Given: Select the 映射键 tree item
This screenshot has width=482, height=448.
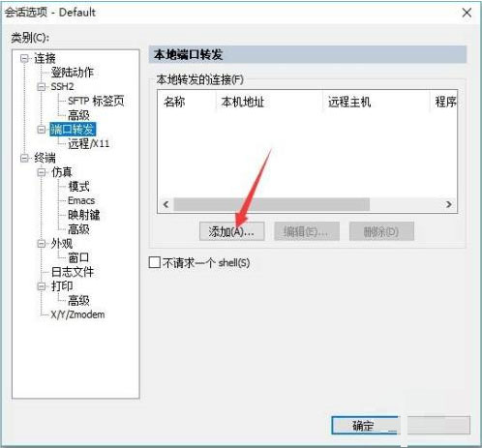Looking at the screenshot, I should click(84, 215).
